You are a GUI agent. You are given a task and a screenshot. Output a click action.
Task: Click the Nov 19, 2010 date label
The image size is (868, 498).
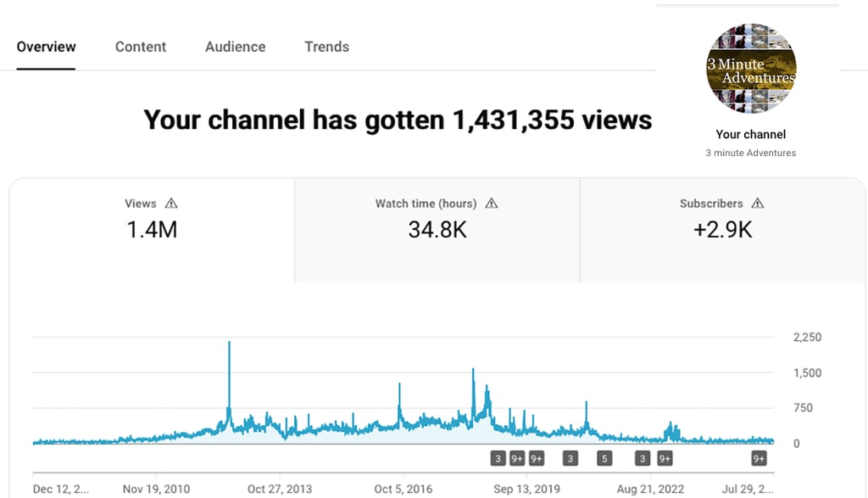pyautogui.click(x=156, y=490)
